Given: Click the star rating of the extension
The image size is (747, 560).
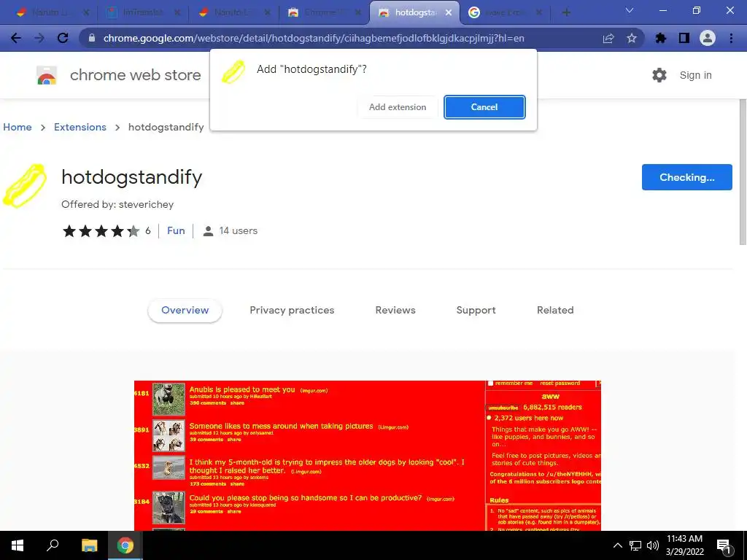Looking at the screenshot, I should point(101,231).
